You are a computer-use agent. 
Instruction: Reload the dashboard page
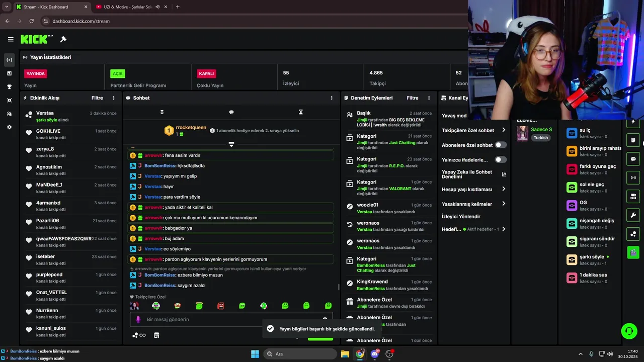[x=31, y=21]
